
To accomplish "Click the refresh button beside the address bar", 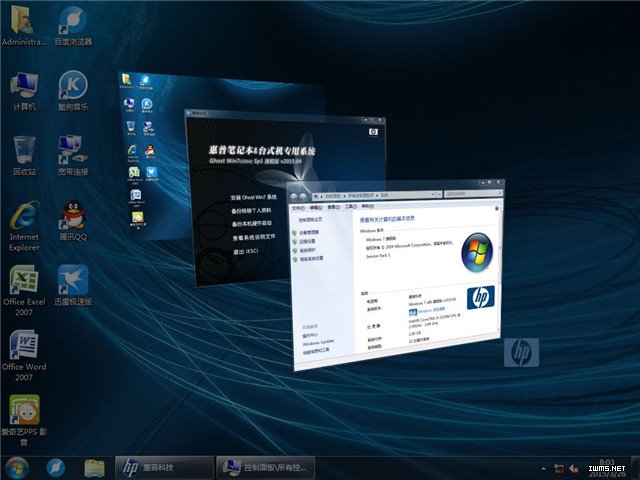I will point(439,194).
